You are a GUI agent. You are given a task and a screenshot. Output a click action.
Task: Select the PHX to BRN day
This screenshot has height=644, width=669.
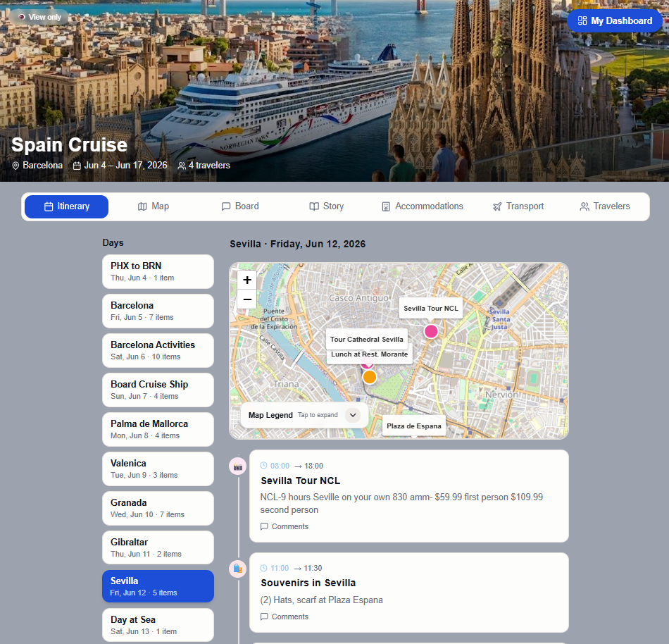pos(158,271)
